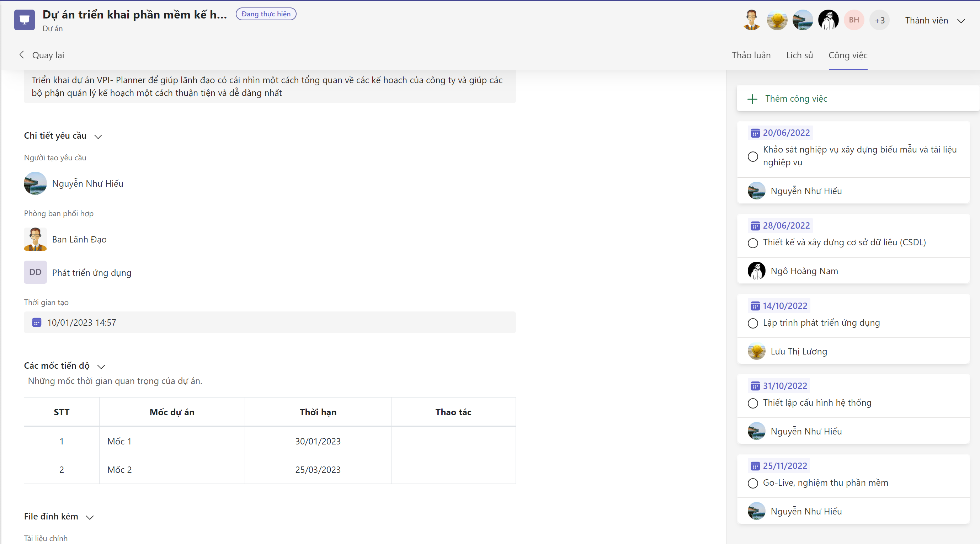Click the project description text box
The image size is (980, 544).
pos(270,86)
